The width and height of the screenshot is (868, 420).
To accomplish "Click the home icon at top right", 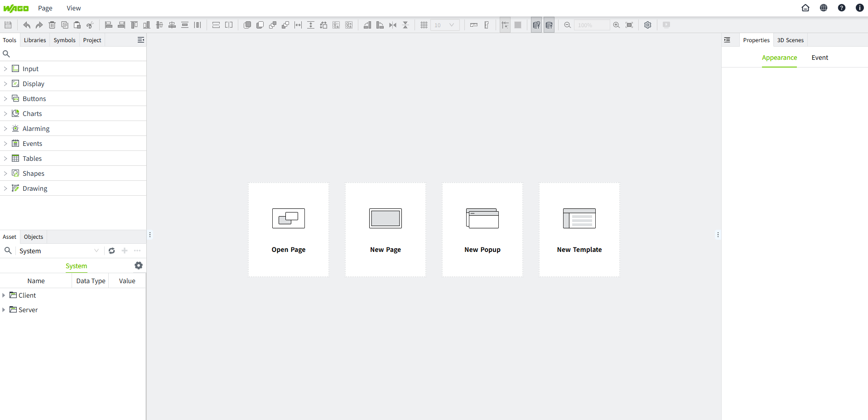I will pyautogui.click(x=805, y=8).
